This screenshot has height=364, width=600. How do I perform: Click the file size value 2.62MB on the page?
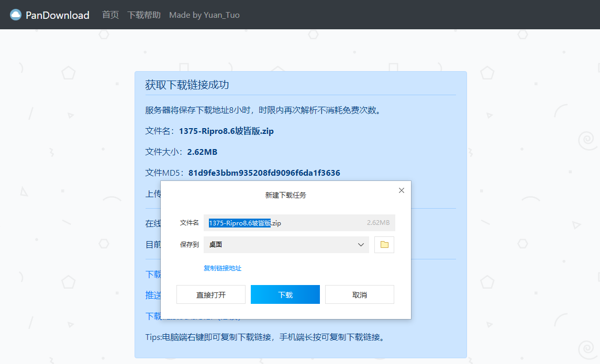click(202, 152)
